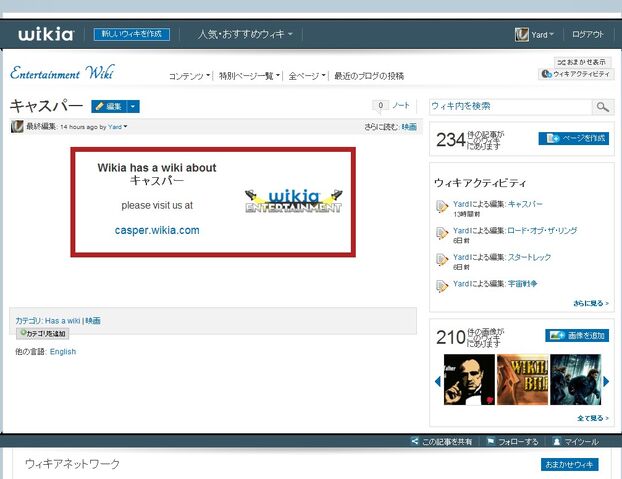Click the カテゴリを追加 button
Screen dimensions: 622x479
click(x=42, y=333)
